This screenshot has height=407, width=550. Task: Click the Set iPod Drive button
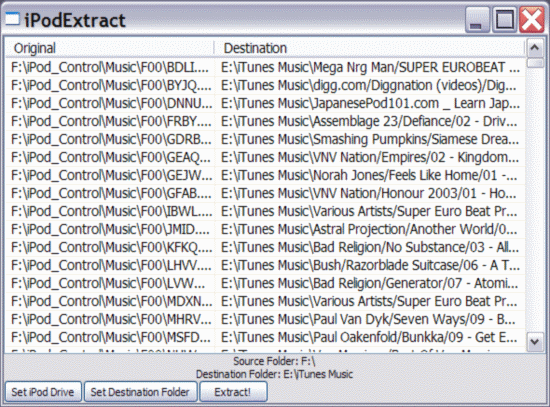43,392
